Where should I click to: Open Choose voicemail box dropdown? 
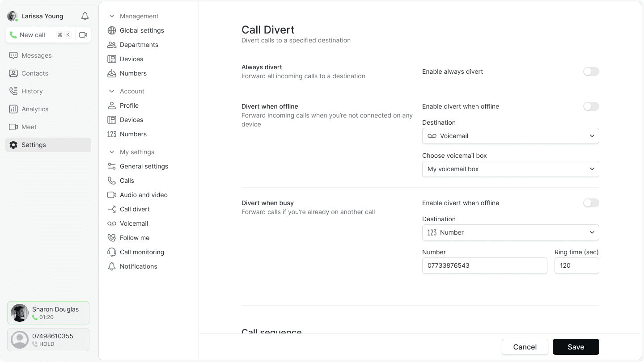click(510, 169)
